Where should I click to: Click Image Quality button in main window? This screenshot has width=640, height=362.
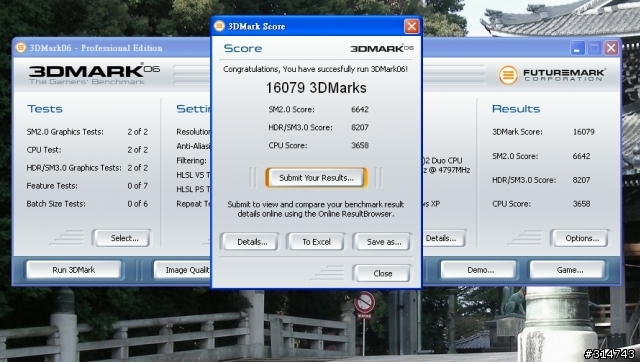coord(182,270)
